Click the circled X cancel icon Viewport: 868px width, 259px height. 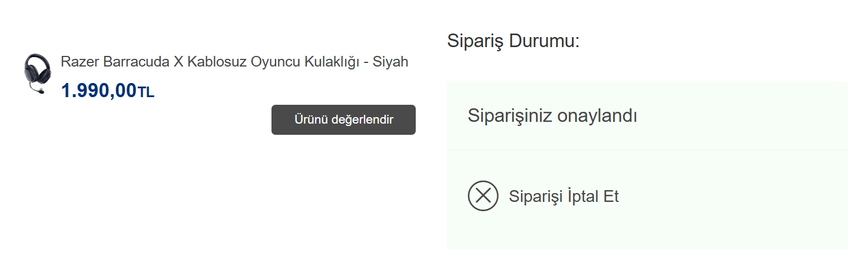click(x=483, y=196)
